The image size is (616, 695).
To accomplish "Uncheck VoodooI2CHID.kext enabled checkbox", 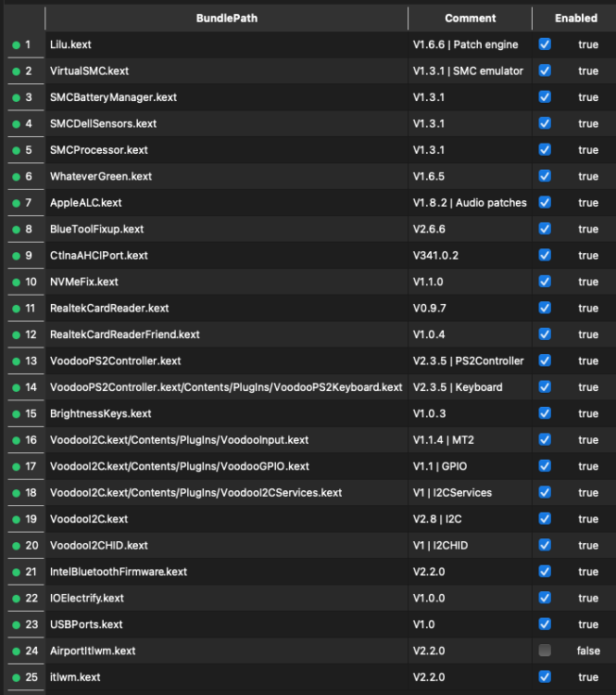I will point(545,545).
